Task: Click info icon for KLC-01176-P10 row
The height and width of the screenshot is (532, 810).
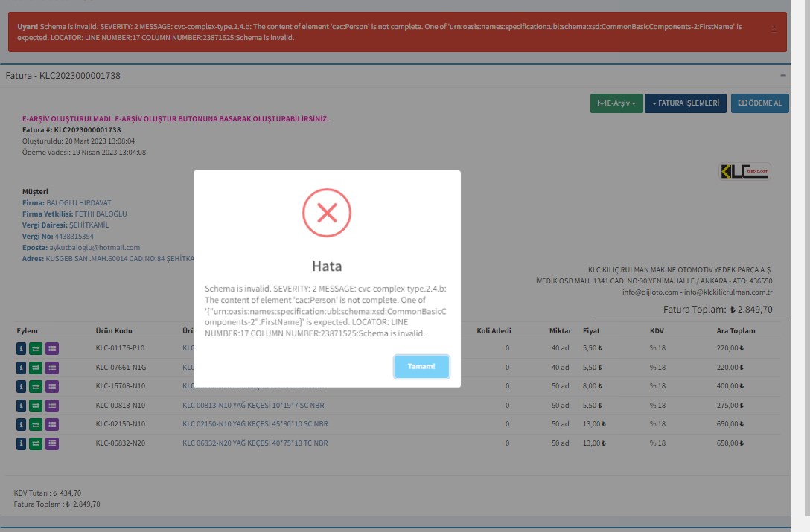Action: click(x=21, y=347)
